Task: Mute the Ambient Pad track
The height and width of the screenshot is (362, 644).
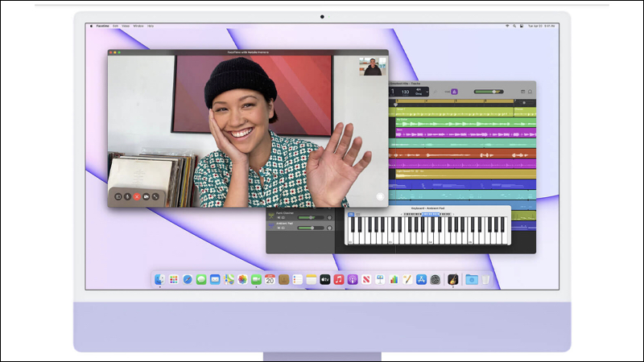Action: click(279, 228)
